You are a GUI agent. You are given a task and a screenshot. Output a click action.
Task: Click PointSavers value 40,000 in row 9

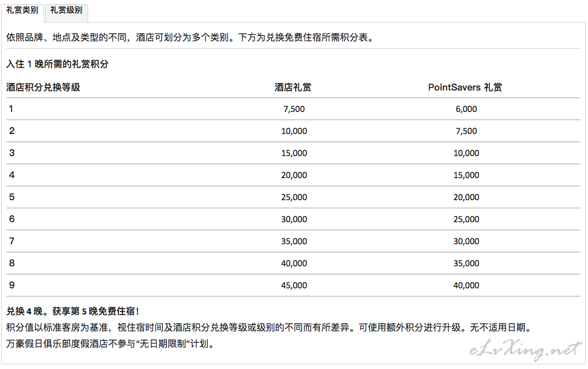(x=466, y=285)
